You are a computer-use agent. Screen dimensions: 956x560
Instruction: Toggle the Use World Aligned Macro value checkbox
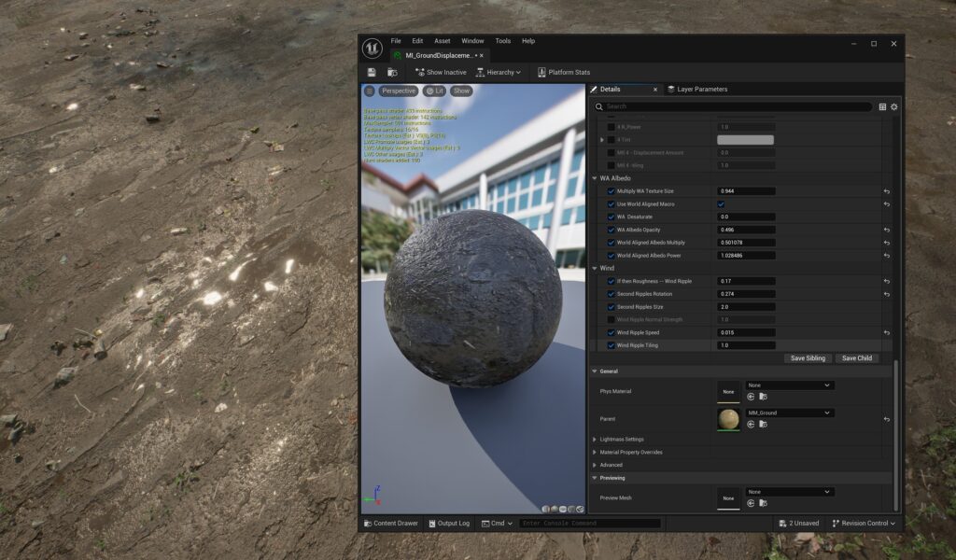[x=721, y=203]
